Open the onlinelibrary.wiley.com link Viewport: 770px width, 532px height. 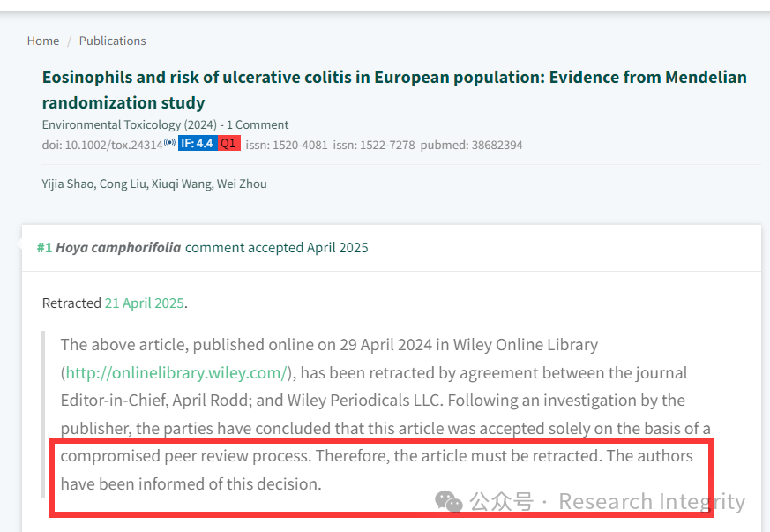pos(176,373)
